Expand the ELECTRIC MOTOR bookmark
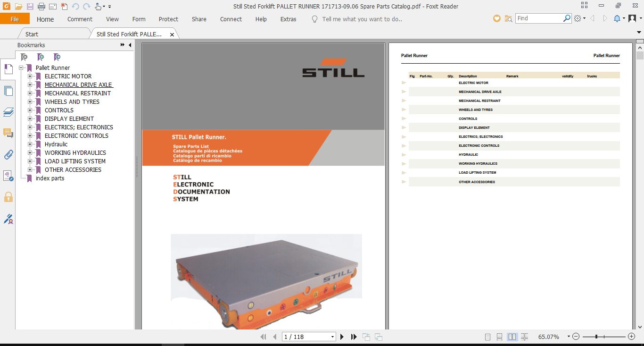This screenshot has height=346, width=644. pyautogui.click(x=30, y=76)
